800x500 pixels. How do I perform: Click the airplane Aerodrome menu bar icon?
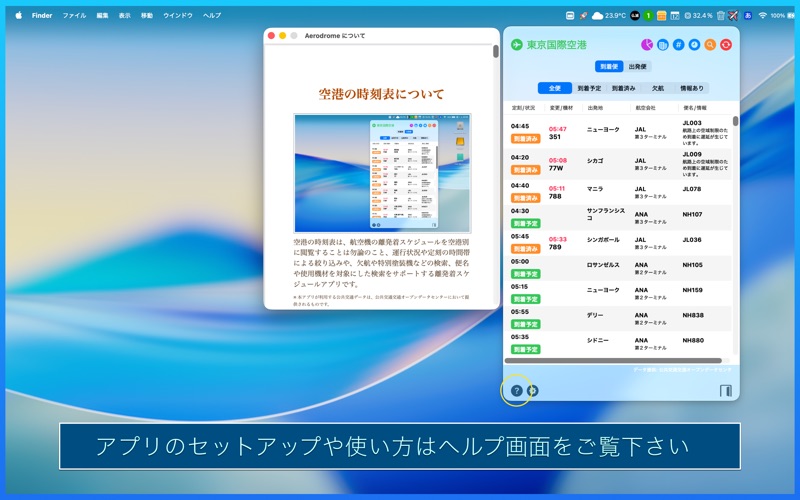point(733,15)
